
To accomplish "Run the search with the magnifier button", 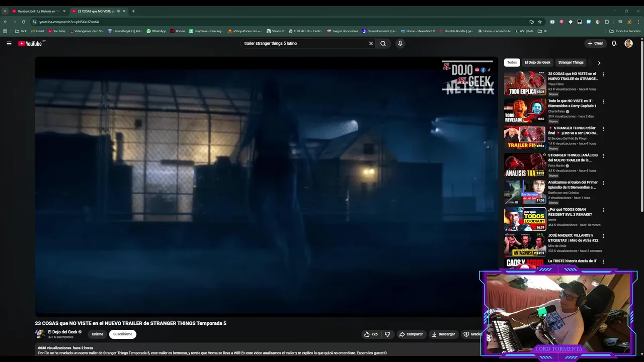I will click(383, 43).
